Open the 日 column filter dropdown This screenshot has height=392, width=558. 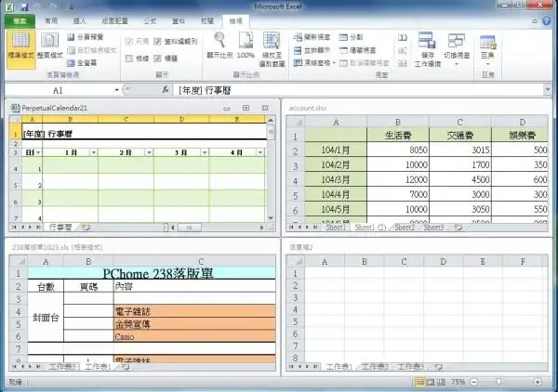click(38, 152)
